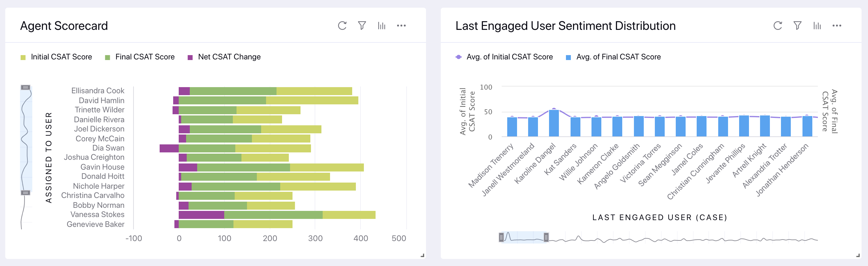The height and width of the screenshot is (266, 868).
Task: Select Joshua Creighton row label
Action: click(94, 157)
